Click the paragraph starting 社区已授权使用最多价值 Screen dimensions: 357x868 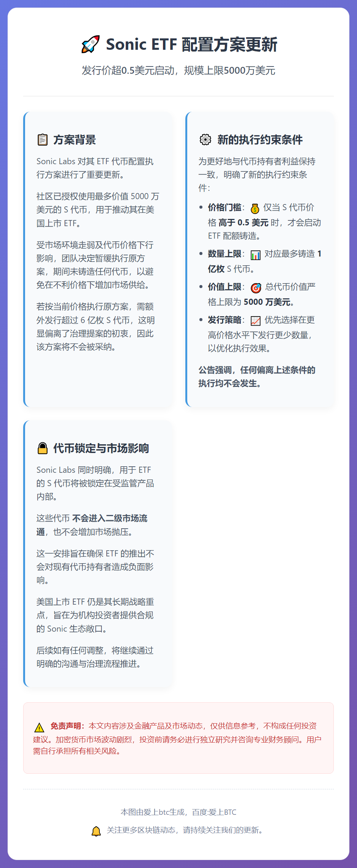click(98, 210)
